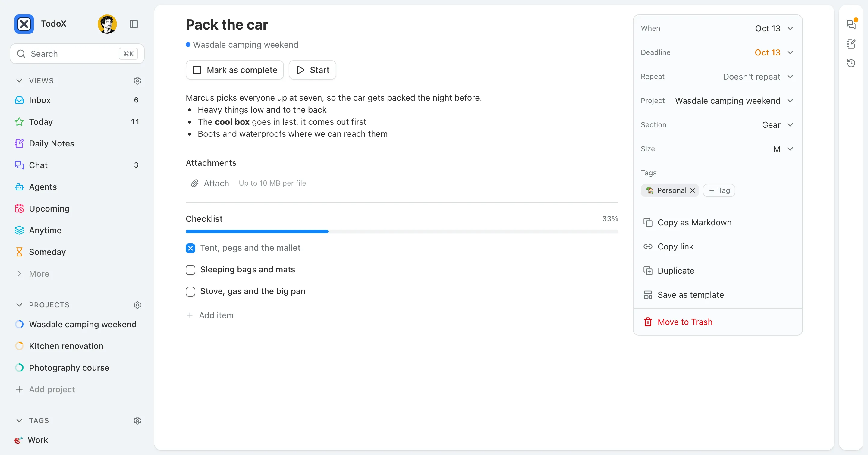This screenshot has height=455, width=868.
Task: Click the Today star icon
Action: click(19, 121)
